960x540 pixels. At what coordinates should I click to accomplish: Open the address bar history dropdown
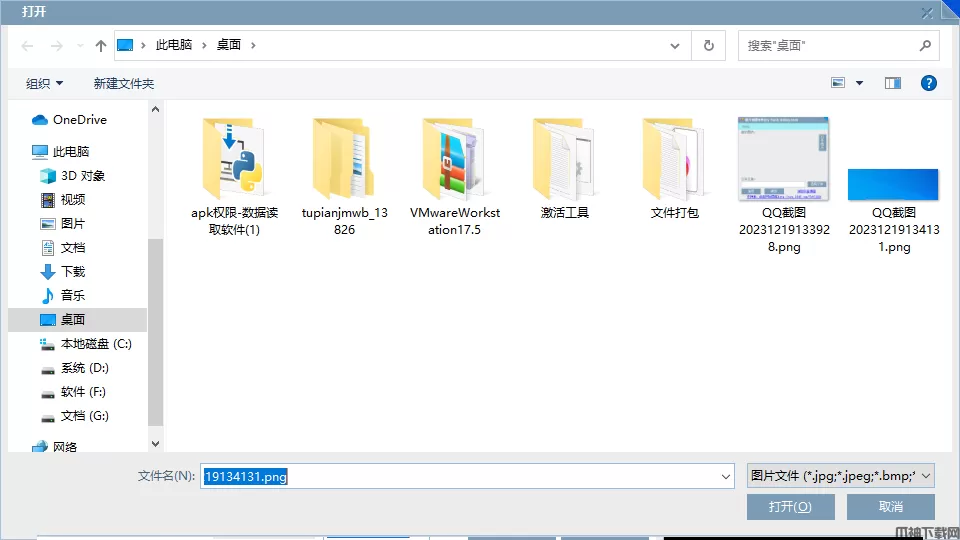[675, 46]
